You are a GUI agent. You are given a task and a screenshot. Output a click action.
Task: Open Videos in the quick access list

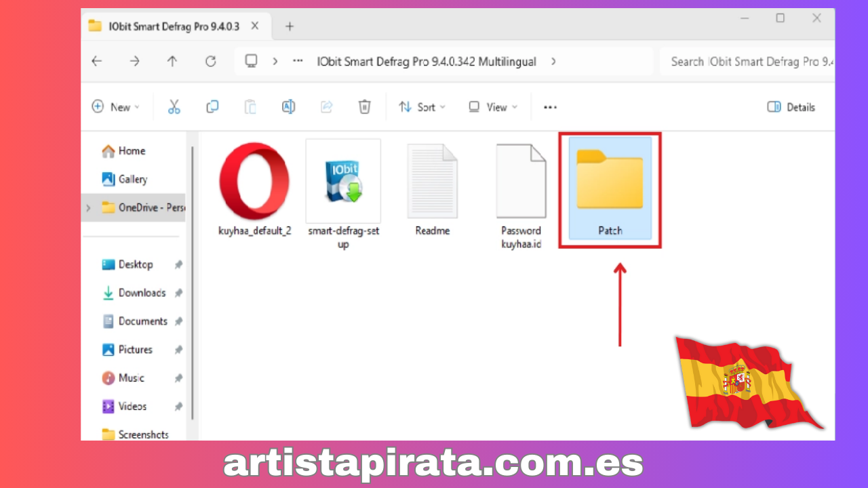coord(124,407)
